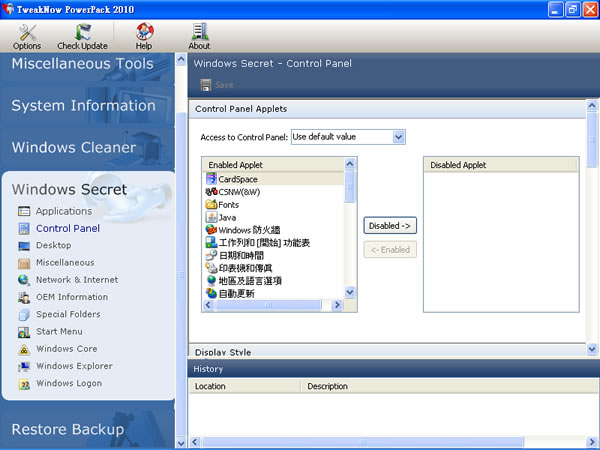
Task: Select the Windows Secret section header
Action: [x=69, y=189]
